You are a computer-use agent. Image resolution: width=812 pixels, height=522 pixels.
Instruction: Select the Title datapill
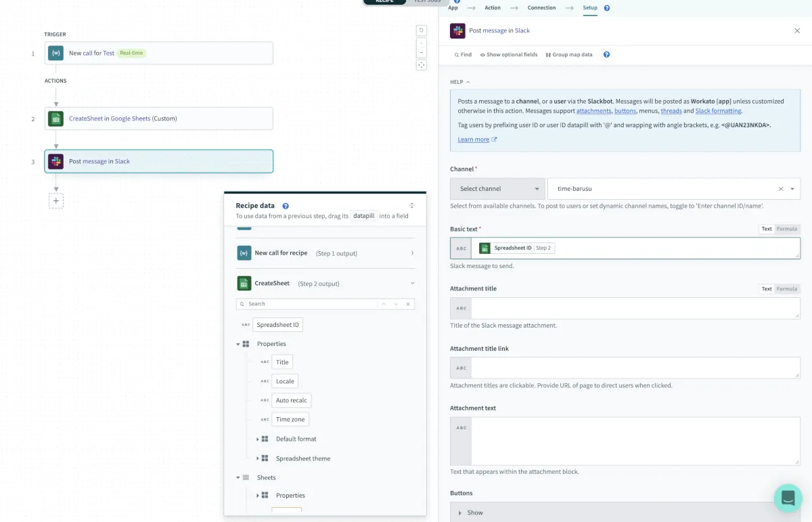click(x=282, y=362)
